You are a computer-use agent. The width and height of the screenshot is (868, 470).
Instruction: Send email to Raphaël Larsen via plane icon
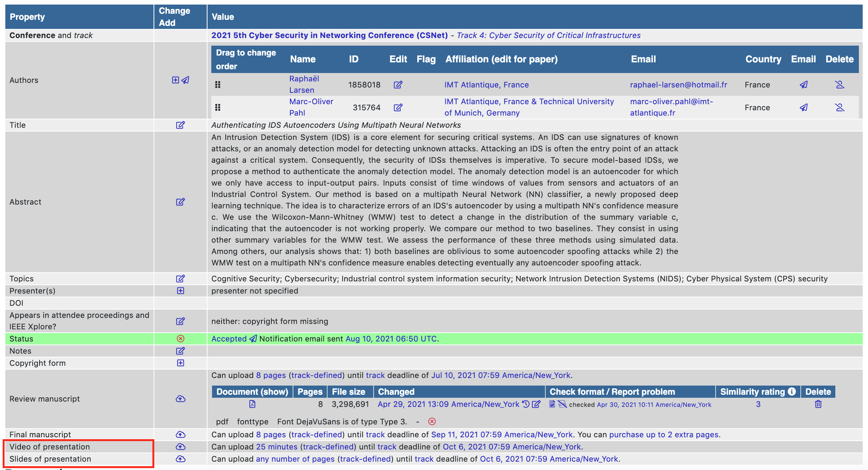(803, 84)
